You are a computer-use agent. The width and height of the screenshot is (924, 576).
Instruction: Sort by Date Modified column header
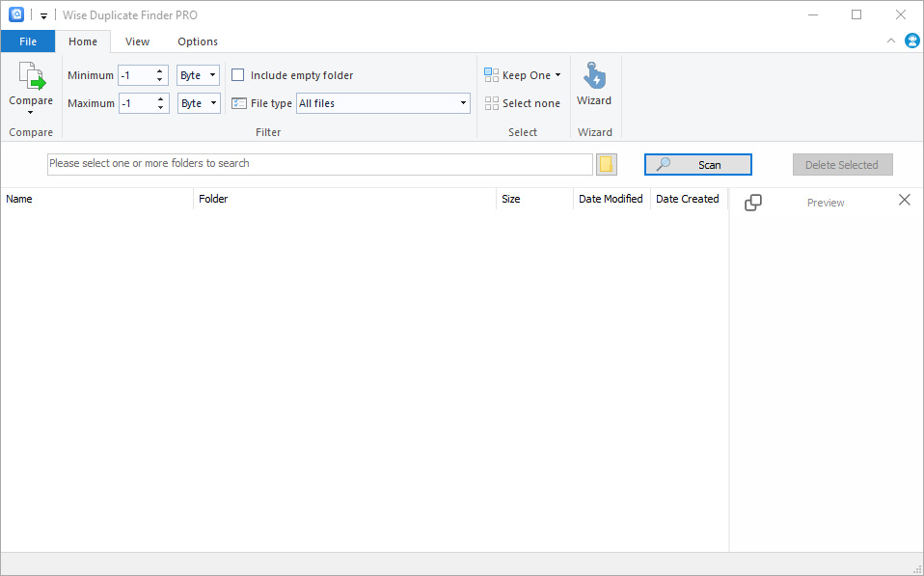tap(611, 199)
